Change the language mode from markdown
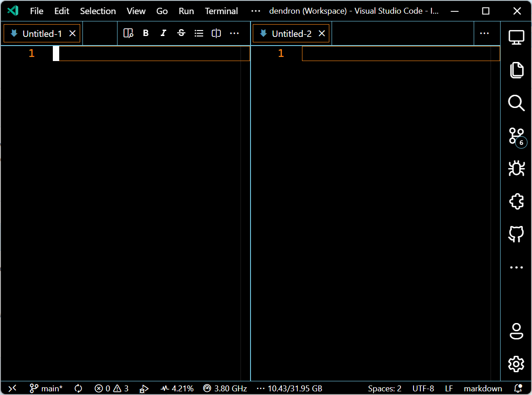532x395 pixels. coord(483,388)
